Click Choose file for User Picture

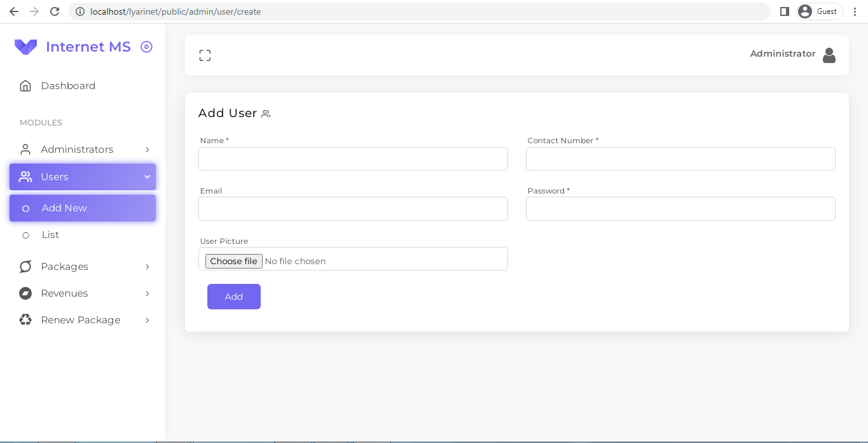[x=233, y=261]
